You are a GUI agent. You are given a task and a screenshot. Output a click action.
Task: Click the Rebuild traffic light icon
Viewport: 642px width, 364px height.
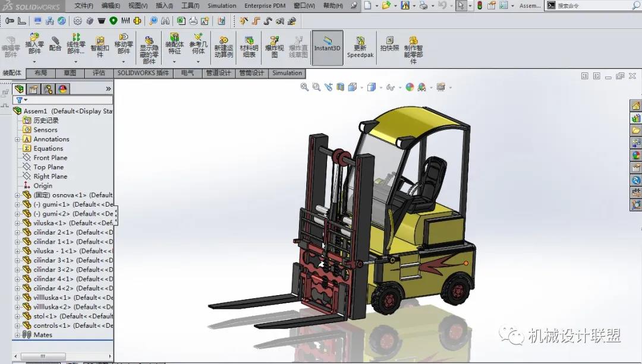[x=480, y=6]
